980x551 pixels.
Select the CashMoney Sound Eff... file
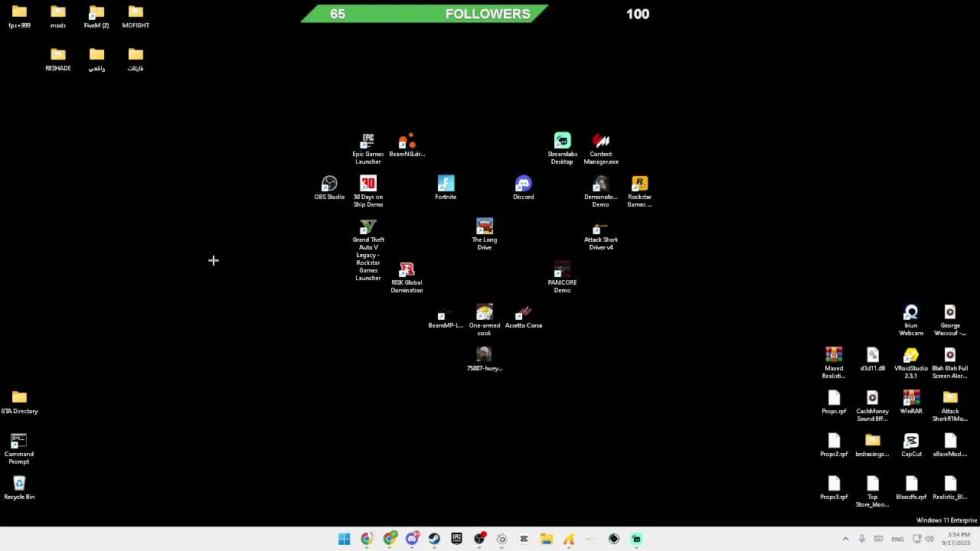point(873,406)
